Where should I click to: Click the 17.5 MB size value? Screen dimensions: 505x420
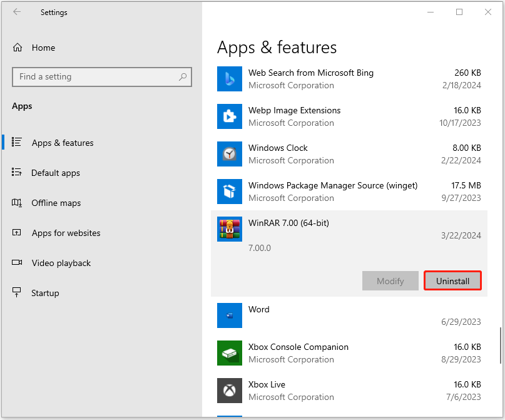tap(466, 185)
